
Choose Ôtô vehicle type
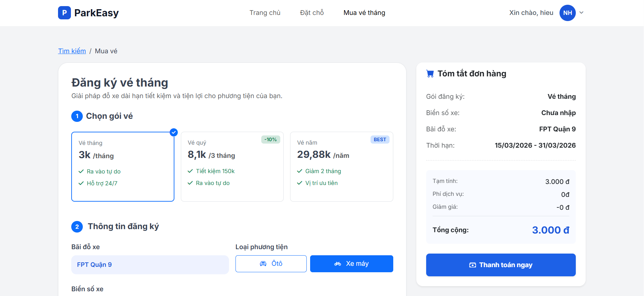pos(271,264)
